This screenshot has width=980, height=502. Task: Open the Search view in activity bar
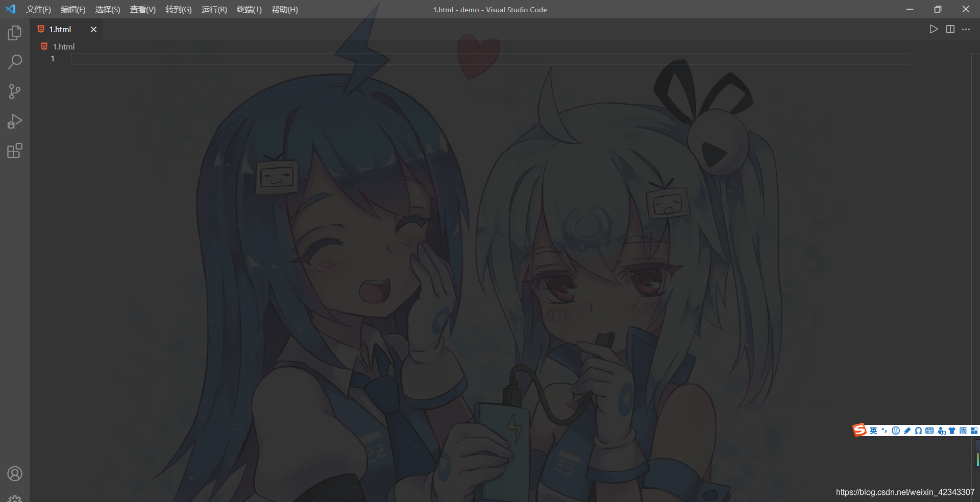coord(15,62)
